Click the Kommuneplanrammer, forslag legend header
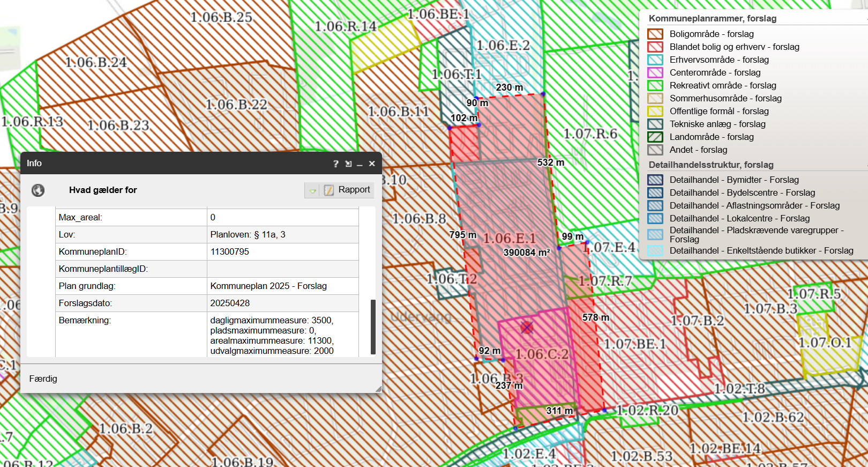This screenshot has width=868, height=467. tap(712, 18)
